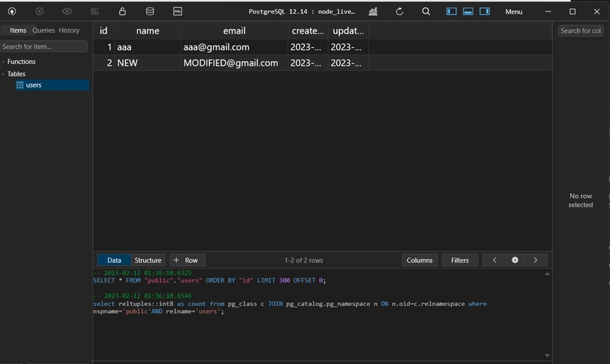
Task: Select the id 2 cell
Action: (x=104, y=63)
